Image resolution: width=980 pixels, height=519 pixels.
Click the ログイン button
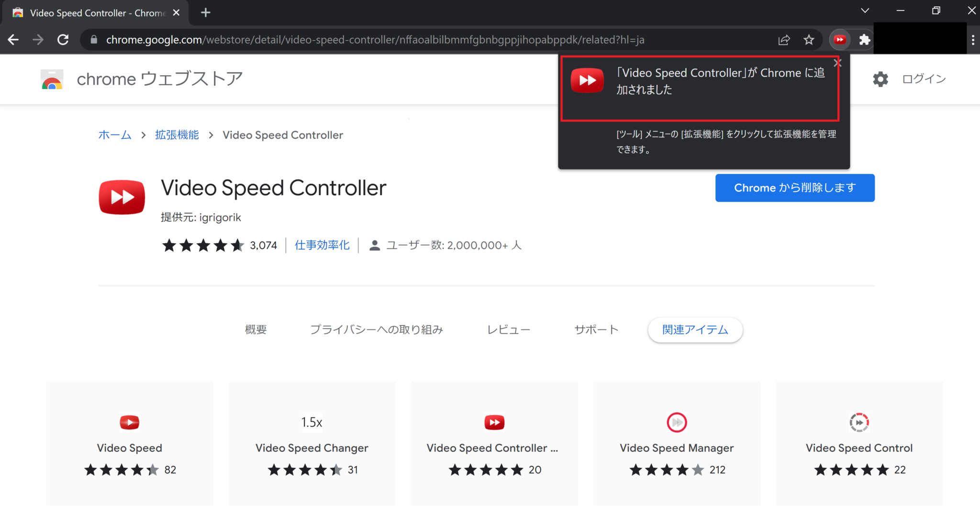click(x=923, y=79)
